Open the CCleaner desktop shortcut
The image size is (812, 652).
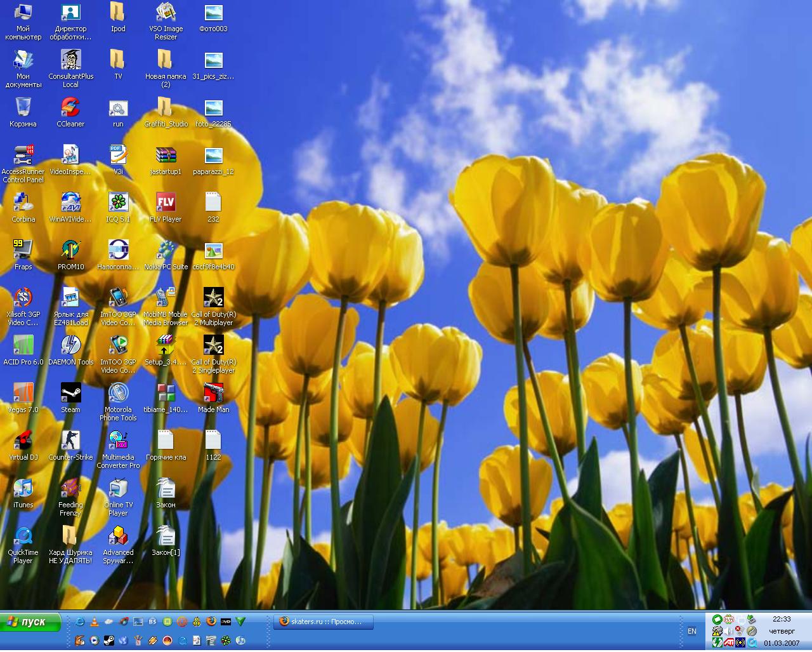(70, 109)
